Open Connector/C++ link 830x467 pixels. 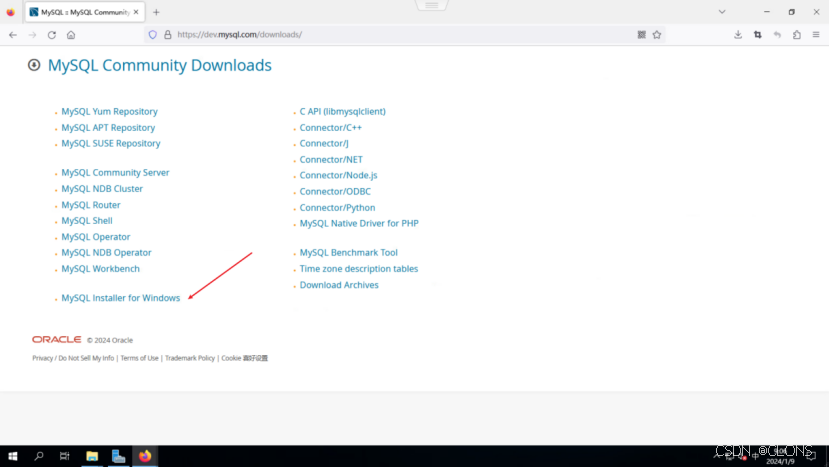pos(331,128)
